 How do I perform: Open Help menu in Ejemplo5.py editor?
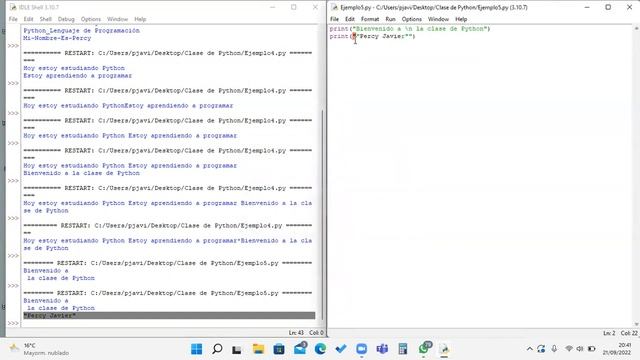[x=461, y=19]
